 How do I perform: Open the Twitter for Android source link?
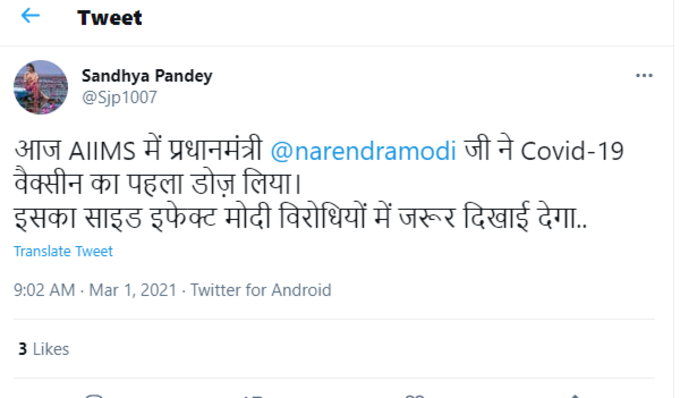coord(261,290)
